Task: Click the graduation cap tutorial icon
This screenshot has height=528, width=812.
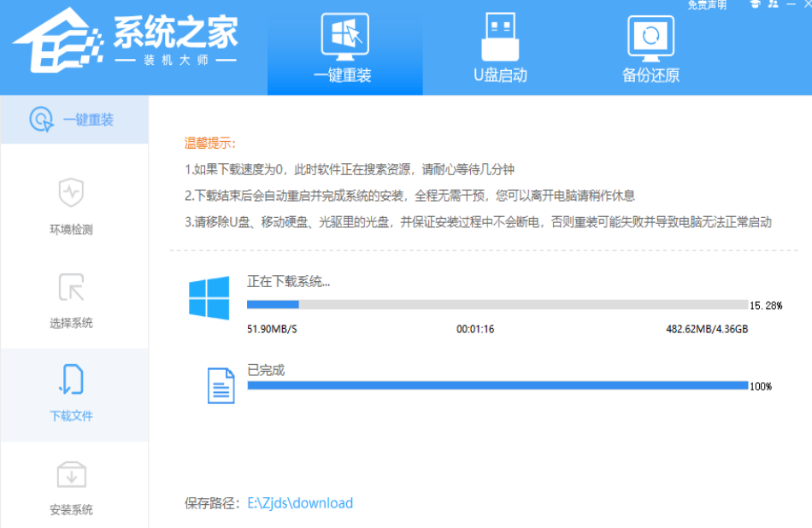Action: tap(755, 4)
